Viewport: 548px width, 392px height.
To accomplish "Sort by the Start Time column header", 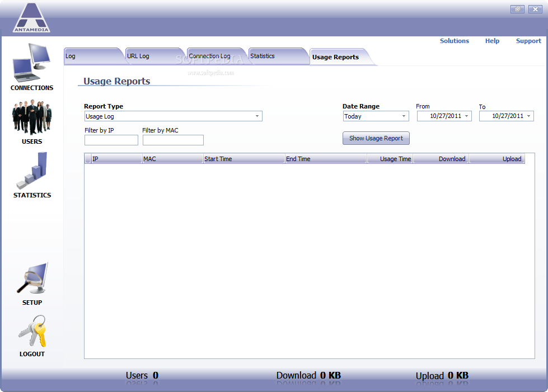I will click(244, 159).
